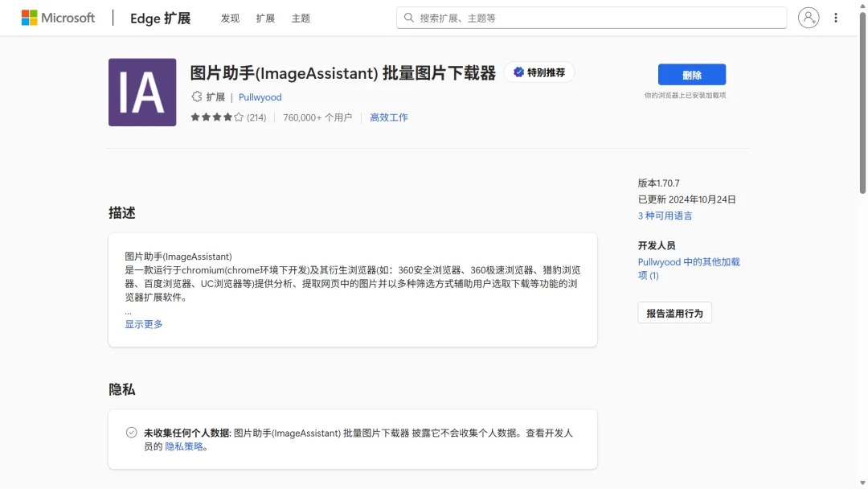Open the 隐私策略 link
Viewport: 868px width, 489px height.
click(184, 447)
